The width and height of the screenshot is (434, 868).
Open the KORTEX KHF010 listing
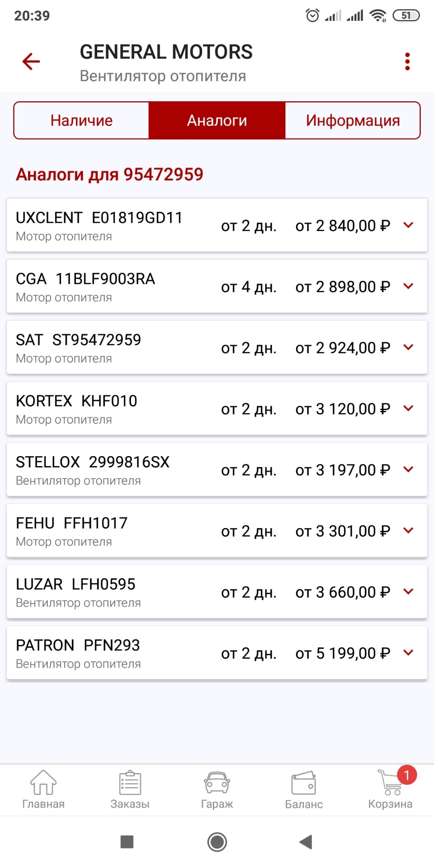pos(217,408)
